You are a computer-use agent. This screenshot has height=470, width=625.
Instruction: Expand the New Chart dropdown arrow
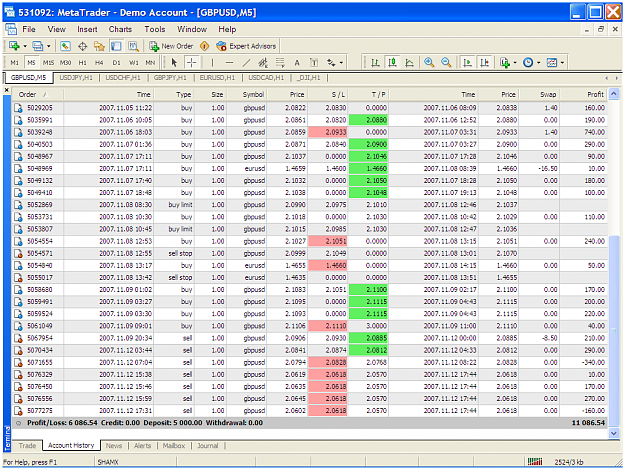tap(25, 46)
